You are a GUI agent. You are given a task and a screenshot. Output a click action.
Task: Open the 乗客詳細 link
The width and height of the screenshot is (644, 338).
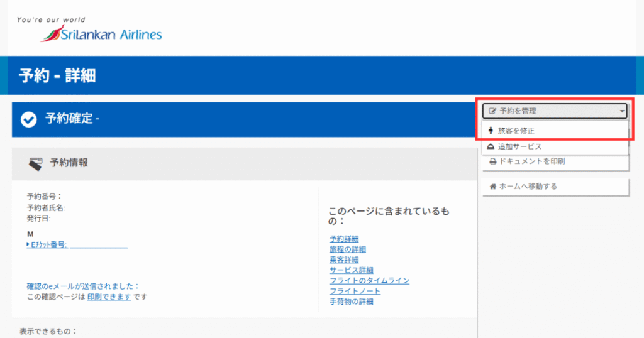click(x=344, y=259)
